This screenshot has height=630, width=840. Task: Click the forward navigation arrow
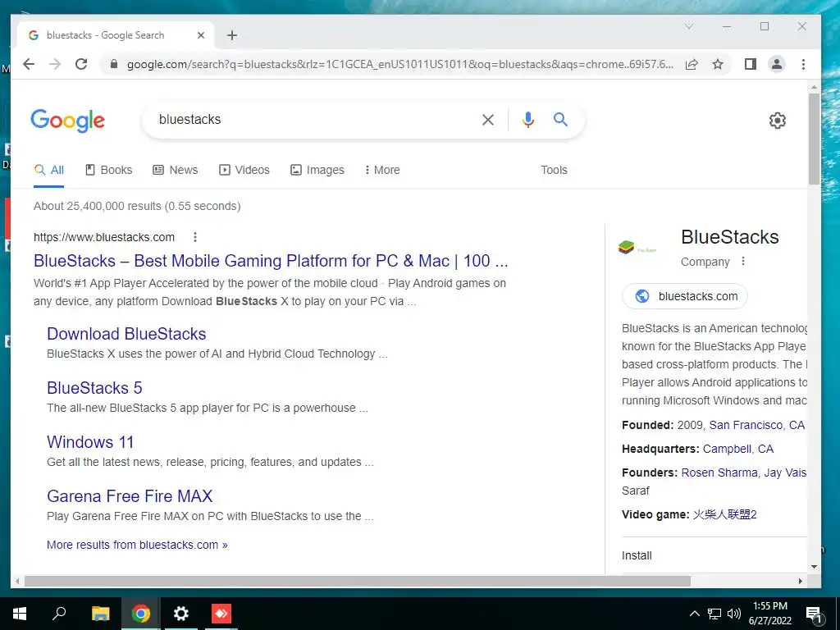[55, 64]
